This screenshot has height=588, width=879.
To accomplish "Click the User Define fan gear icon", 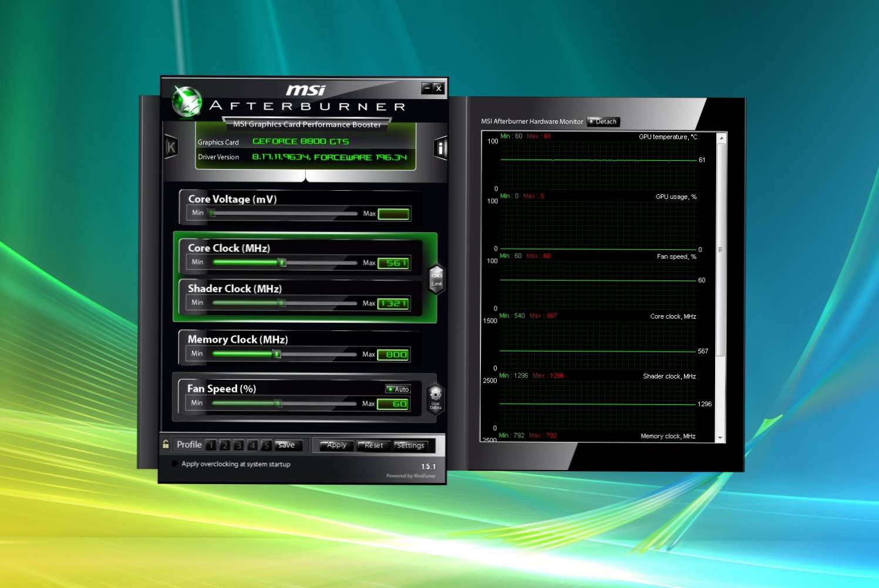I will pyautogui.click(x=435, y=398).
